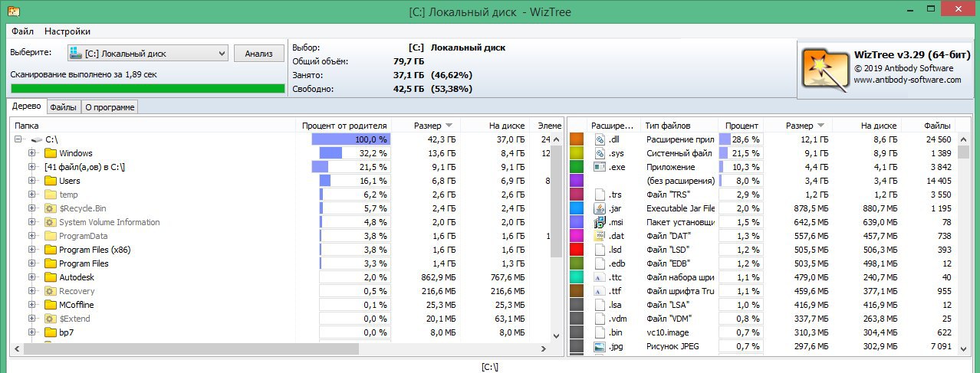
Task: Collapse the C:\ root tree node
Action: click(x=18, y=139)
